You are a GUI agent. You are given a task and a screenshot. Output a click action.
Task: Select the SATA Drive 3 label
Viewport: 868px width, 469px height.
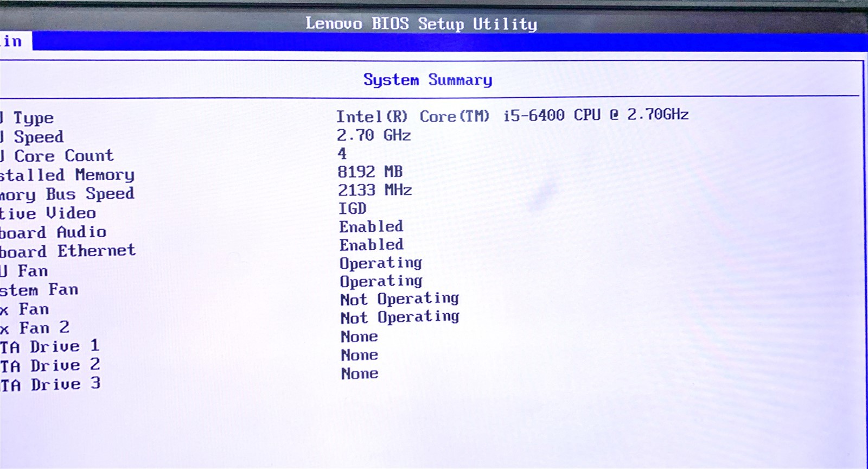click(50, 384)
